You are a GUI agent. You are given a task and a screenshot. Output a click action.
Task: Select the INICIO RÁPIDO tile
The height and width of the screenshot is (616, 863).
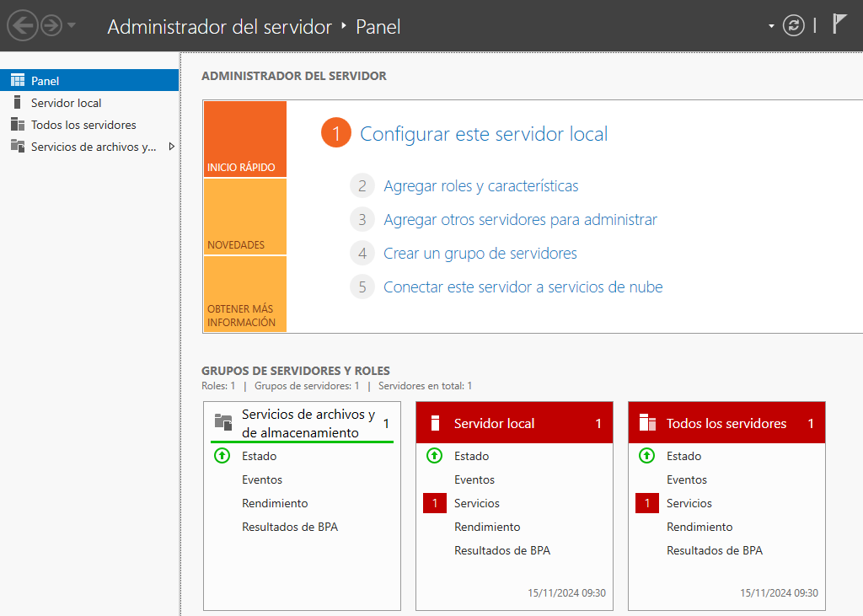point(245,139)
